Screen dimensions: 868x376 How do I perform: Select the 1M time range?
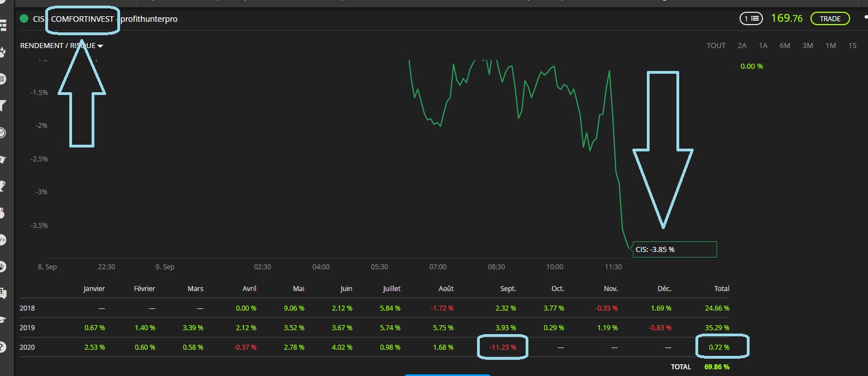pos(831,46)
